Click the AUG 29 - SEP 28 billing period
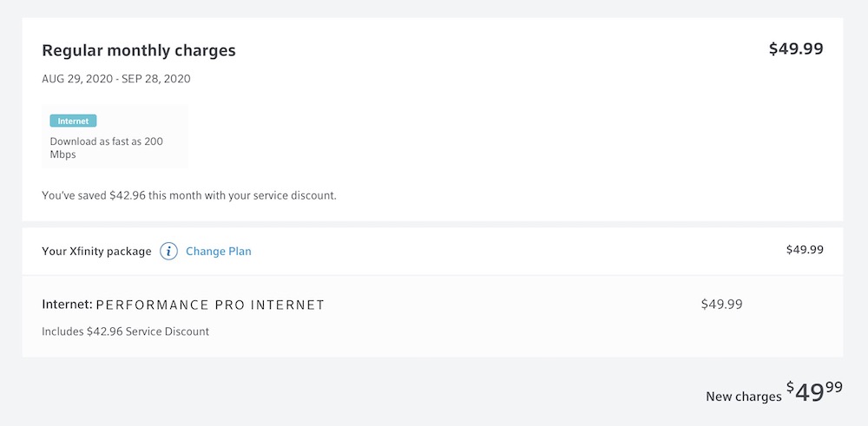 [x=116, y=79]
